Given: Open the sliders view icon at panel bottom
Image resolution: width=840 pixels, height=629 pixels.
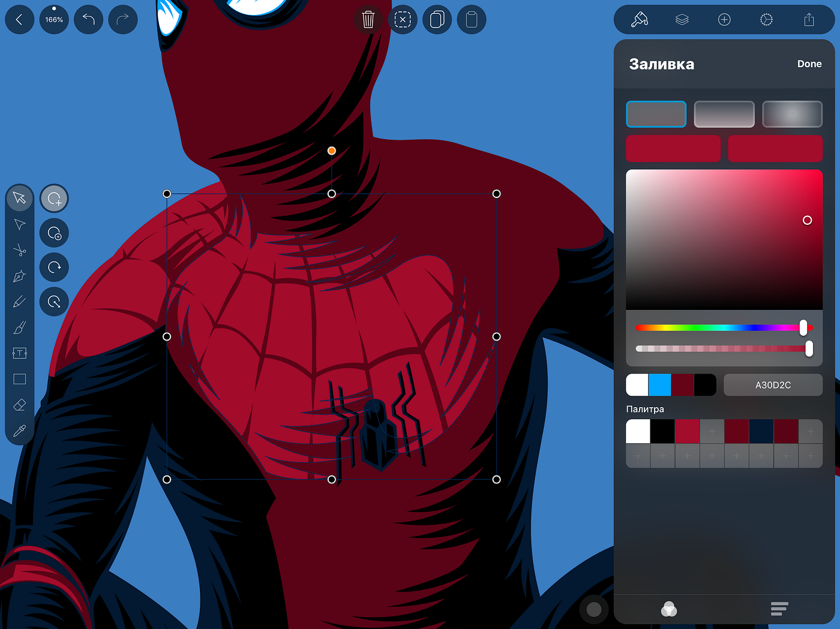Looking at the screenshot, I should pyautogui.click(x=779, y=609).
